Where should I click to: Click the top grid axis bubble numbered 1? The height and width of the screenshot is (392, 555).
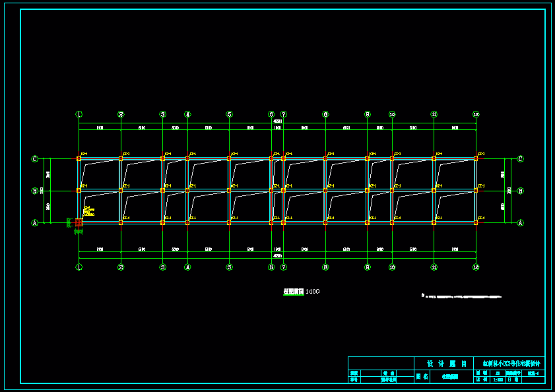pyautogui.click(x=79, y=114)
